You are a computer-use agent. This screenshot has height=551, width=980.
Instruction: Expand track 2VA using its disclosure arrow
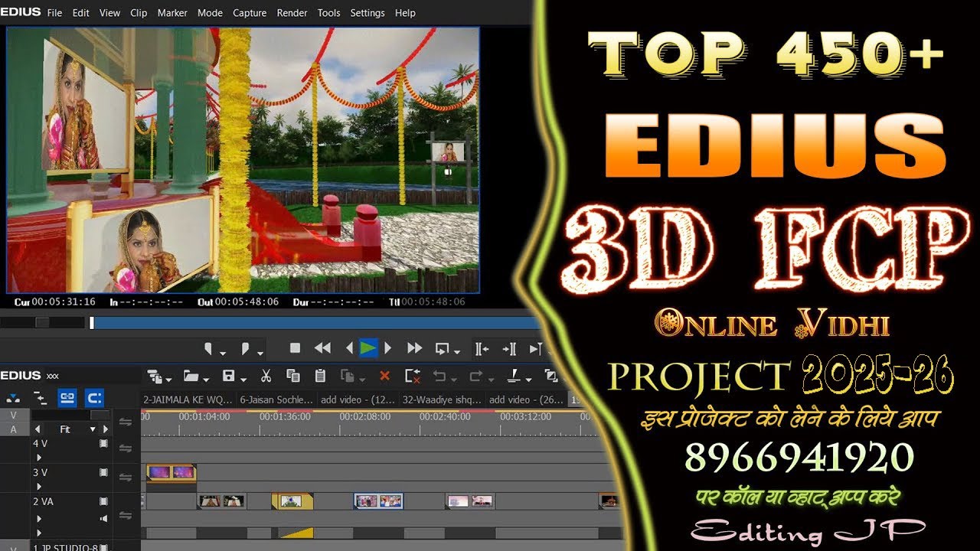(x=39, y=517)
